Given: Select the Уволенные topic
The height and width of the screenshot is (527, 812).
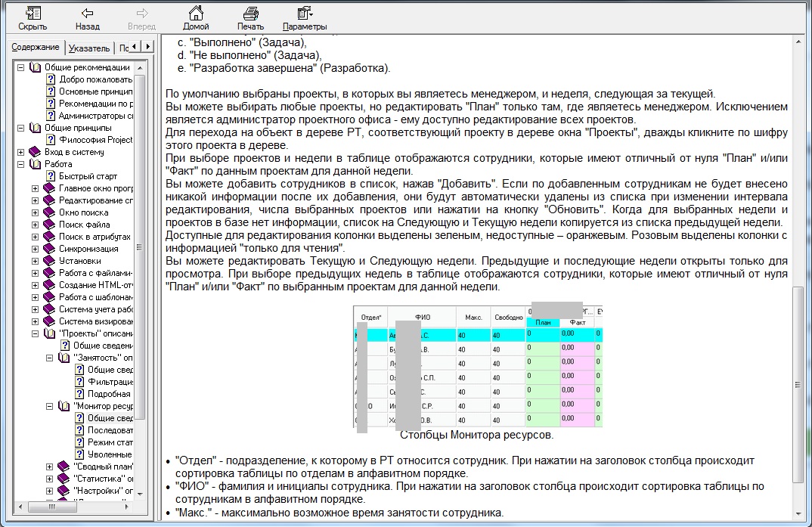Looking at the screenshot, I should click(110, 454).
